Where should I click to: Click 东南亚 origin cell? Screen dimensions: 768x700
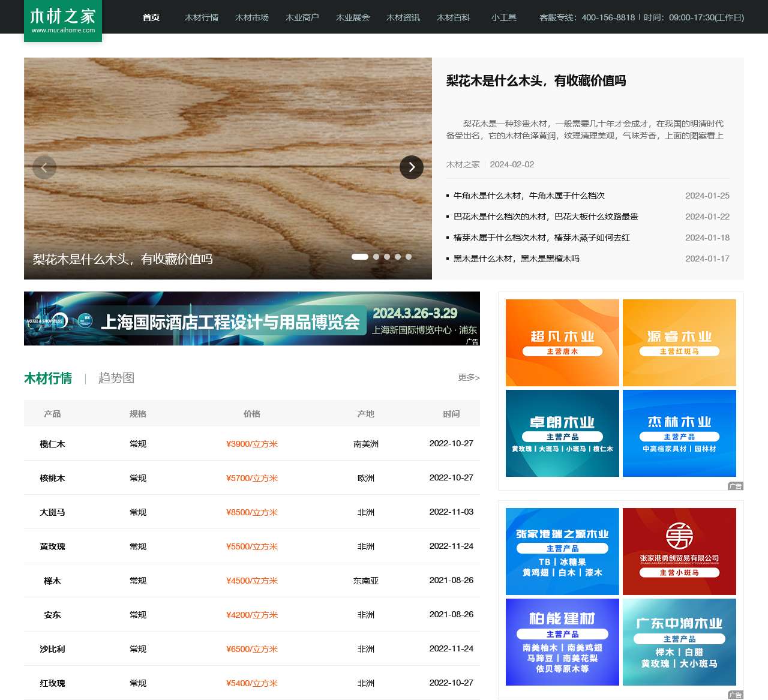point(366,581)
